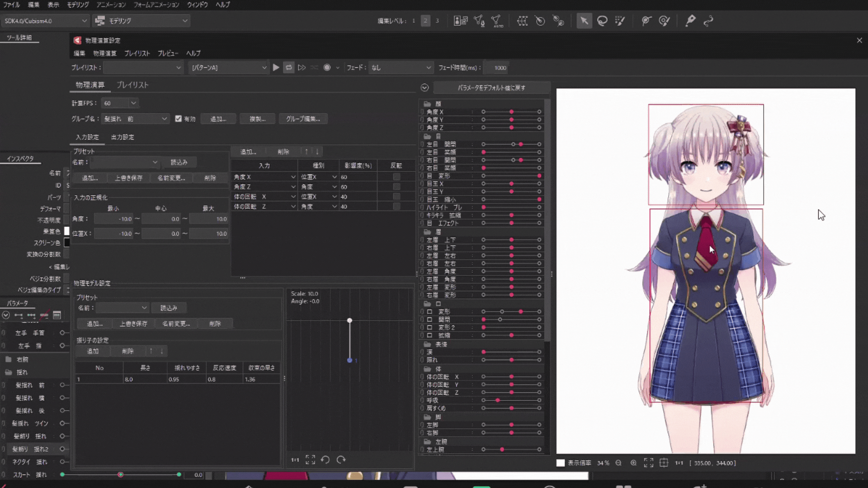Open the フェード dropdown set to なし
This screenshot has height=488, width=868.
(401, 68)
